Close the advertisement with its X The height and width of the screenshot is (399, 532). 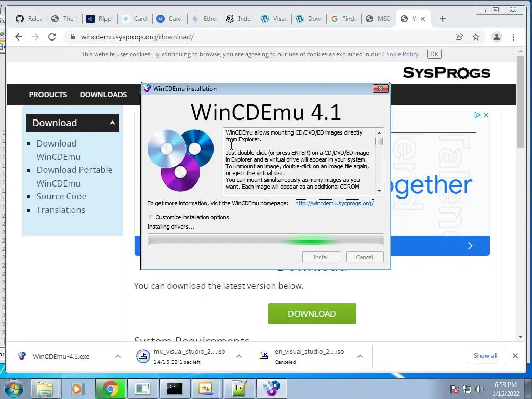(x=486, y=115)
